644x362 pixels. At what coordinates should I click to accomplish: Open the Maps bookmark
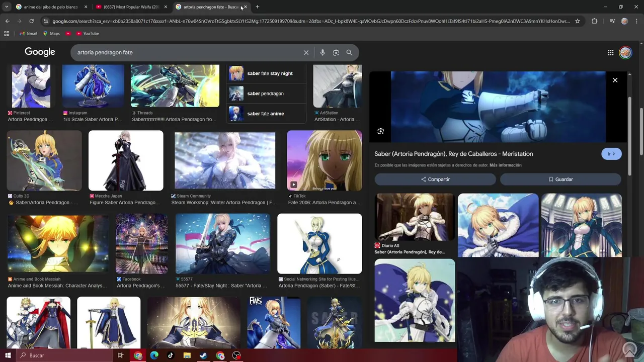coord(51,33)
